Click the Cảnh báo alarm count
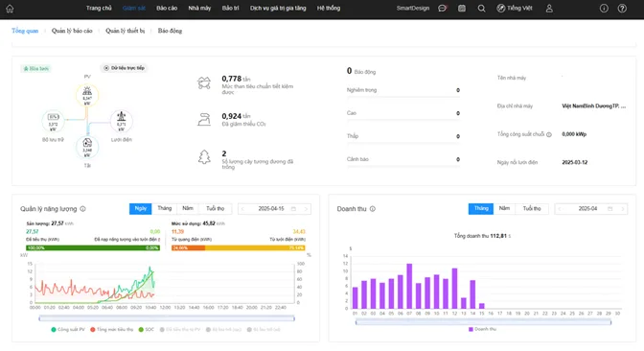 (x=458, y=159)
